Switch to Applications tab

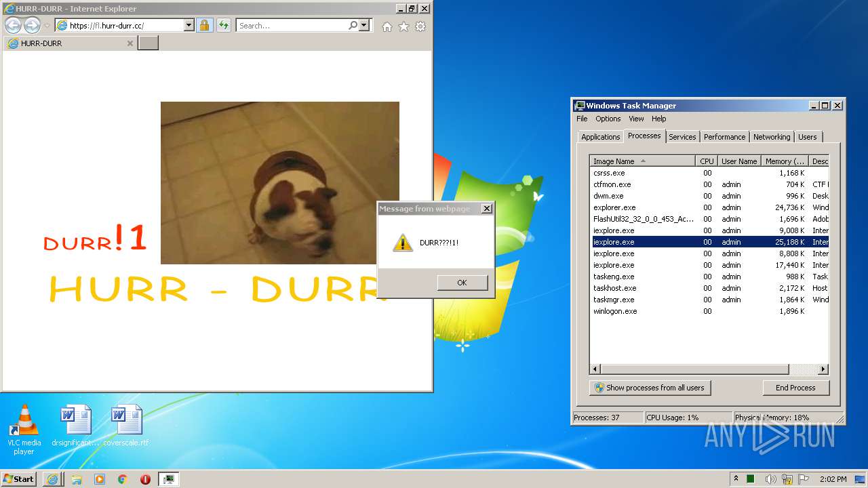pos(601,137)
